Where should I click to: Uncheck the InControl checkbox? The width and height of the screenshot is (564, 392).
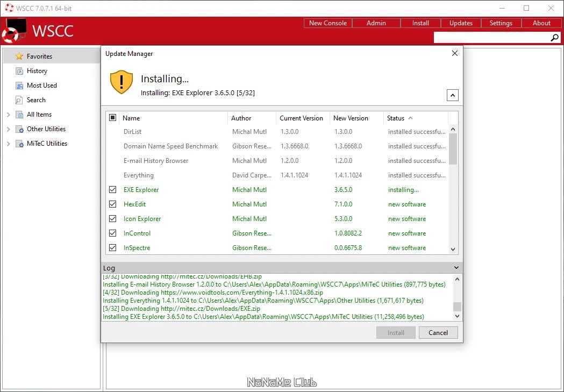point(112,233)
